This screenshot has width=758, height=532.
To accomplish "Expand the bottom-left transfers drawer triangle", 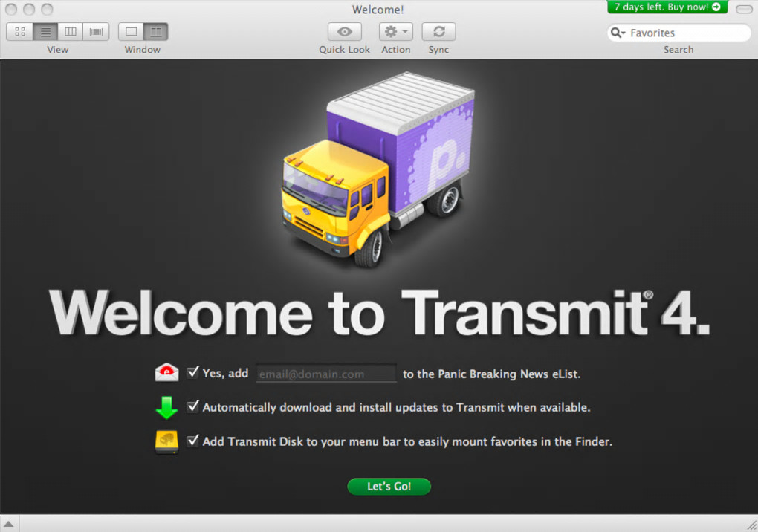I will 9,523.
